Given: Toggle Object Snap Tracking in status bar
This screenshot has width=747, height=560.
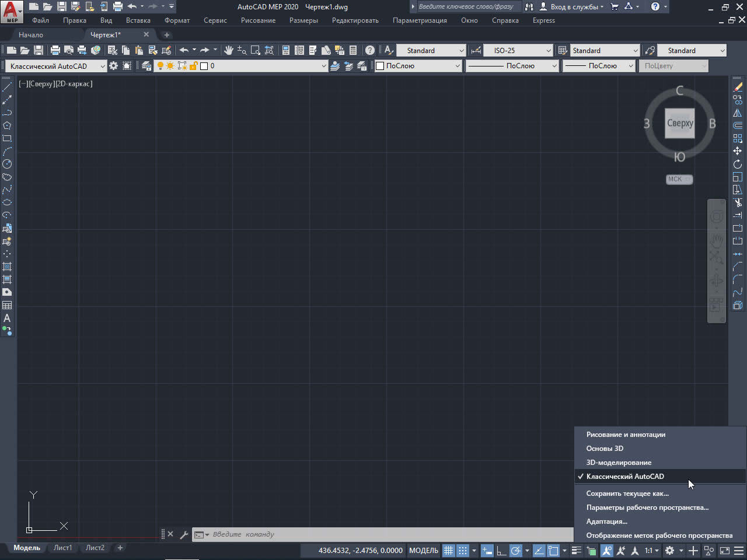Looking at the screenshot, I should (539, 550).
